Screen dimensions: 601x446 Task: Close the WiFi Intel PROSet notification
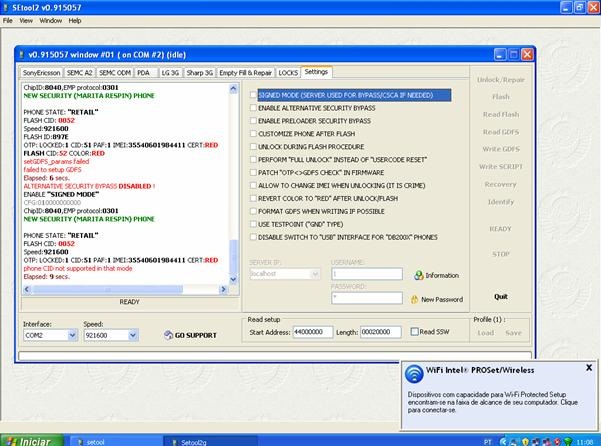[x=589, y=367]
